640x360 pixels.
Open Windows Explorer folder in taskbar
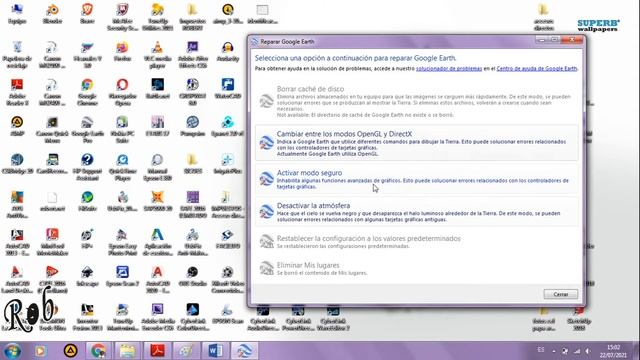pyautogui.click(x=127, y=351)
